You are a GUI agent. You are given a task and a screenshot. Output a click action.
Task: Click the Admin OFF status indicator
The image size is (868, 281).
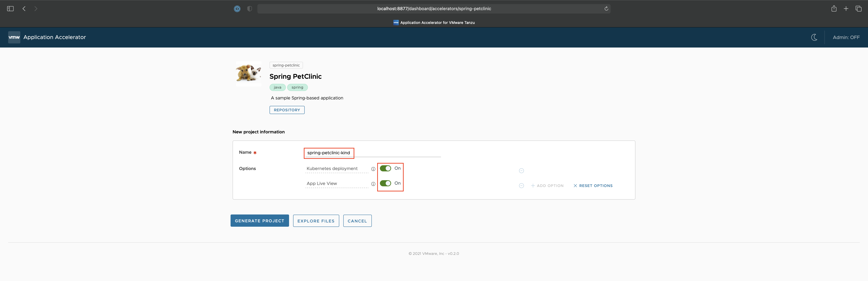(845, 37)
